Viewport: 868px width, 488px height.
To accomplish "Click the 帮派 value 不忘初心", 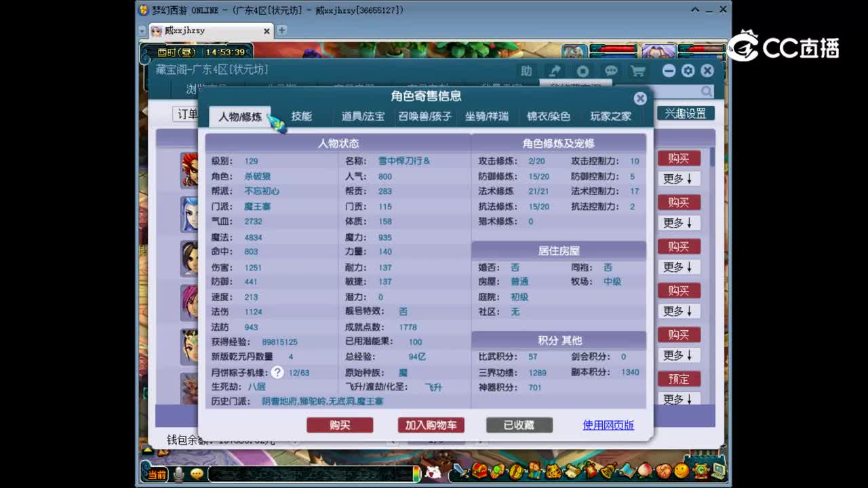I will 262,191.
